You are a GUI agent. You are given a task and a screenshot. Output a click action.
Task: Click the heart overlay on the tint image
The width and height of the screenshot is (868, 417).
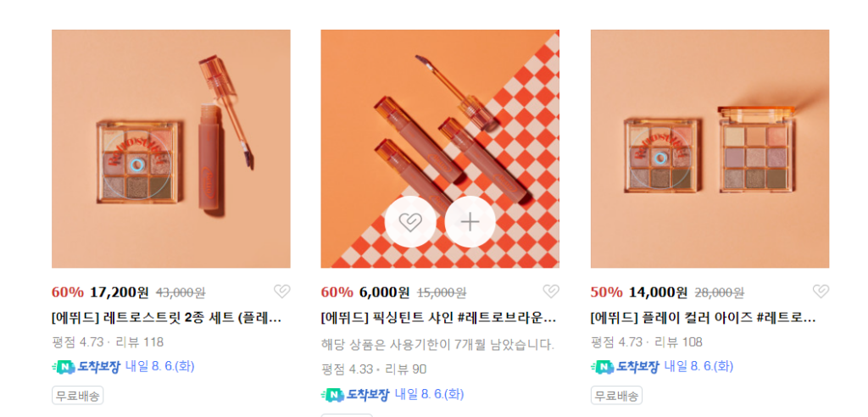tap(410, 221)
